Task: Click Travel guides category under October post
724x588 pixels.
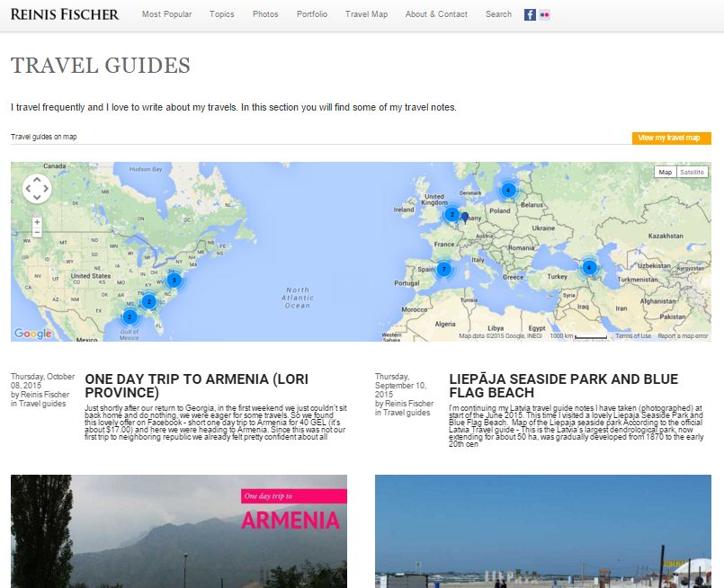Action: pyautogui.click(x=42, y=404)
